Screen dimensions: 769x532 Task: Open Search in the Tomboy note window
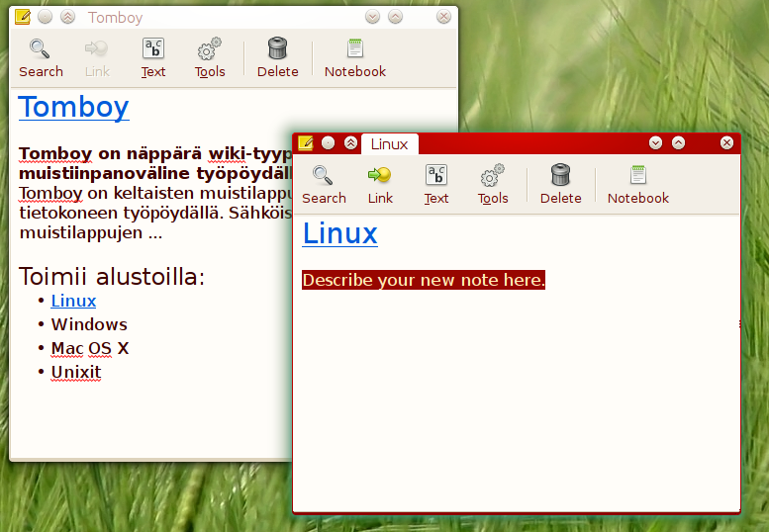(x=41, y=57)
